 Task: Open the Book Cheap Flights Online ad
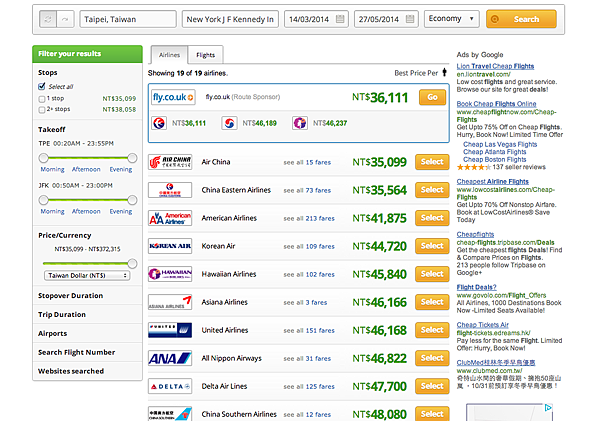pyautogui.click(x=496, y=104)
